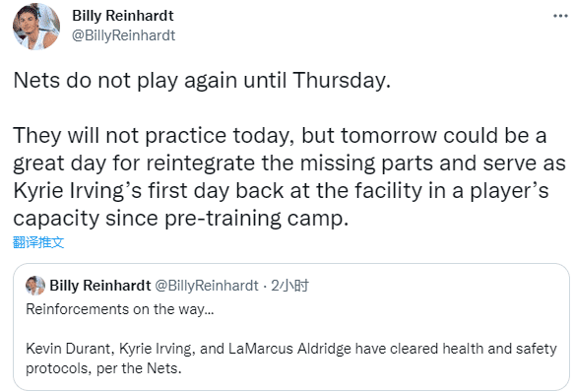
Task: Click the small avatar in quoted tweet
Action: tap(35, 286)
